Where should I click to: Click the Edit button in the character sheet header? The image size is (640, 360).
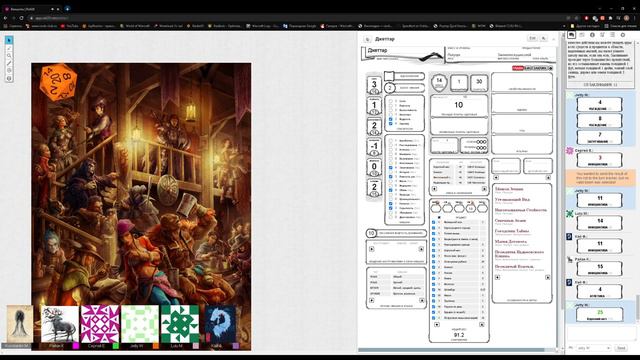point(532,38)
